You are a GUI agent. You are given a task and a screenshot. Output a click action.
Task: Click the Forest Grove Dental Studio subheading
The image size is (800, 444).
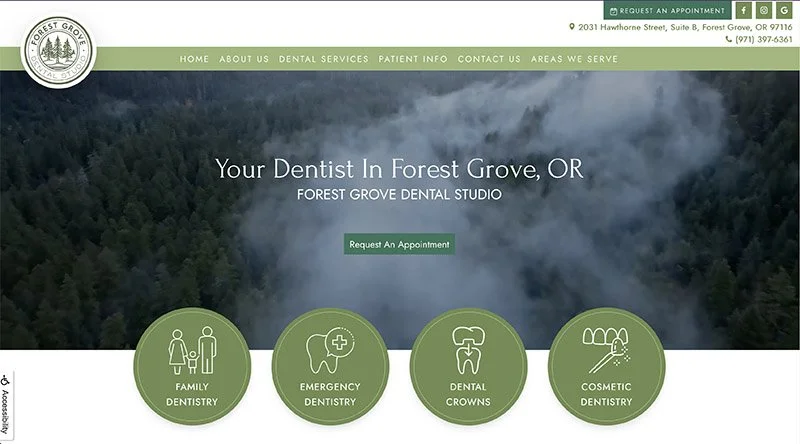[399, 194]
